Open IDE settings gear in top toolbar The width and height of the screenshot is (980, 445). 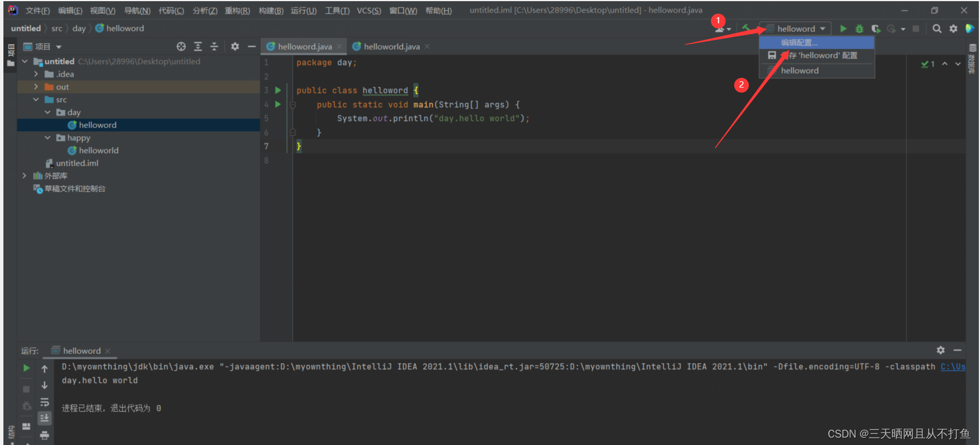point(953,28)
